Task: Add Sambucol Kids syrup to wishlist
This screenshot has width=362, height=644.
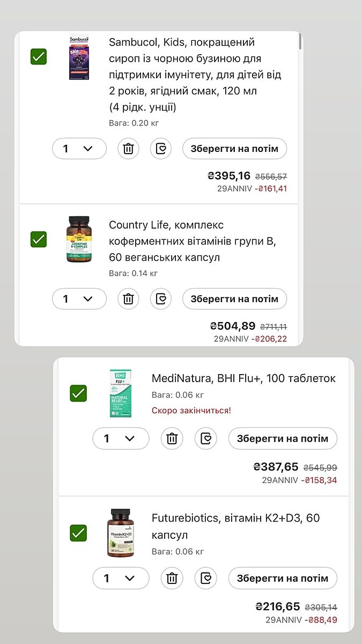Action: [x=160, y=149]
